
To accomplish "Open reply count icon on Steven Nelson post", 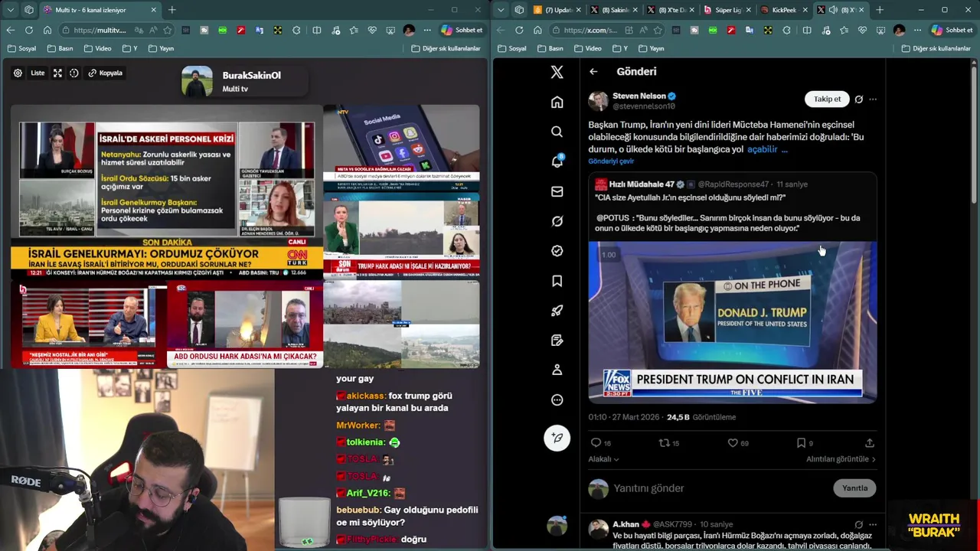I will click(x=596, y=443).
